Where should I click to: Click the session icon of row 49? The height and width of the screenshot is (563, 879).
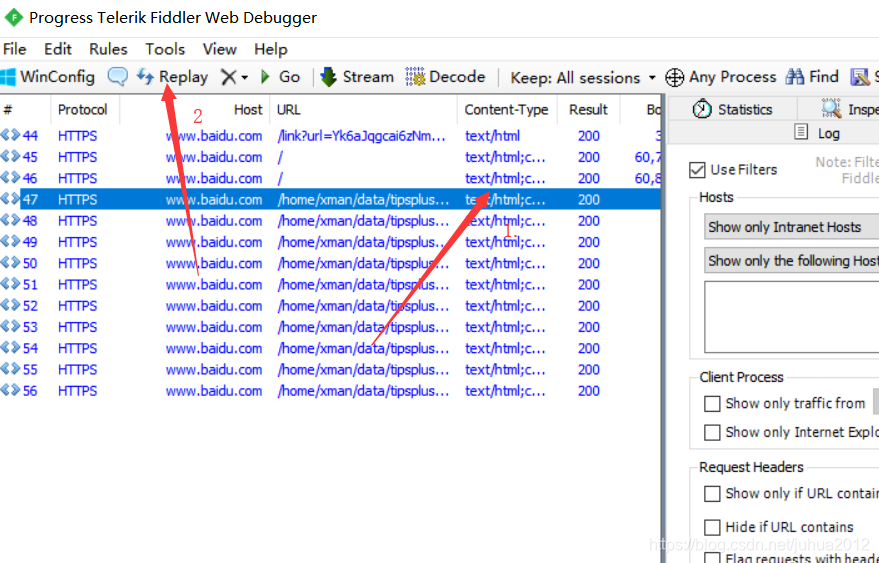click(x=10, y=242)
